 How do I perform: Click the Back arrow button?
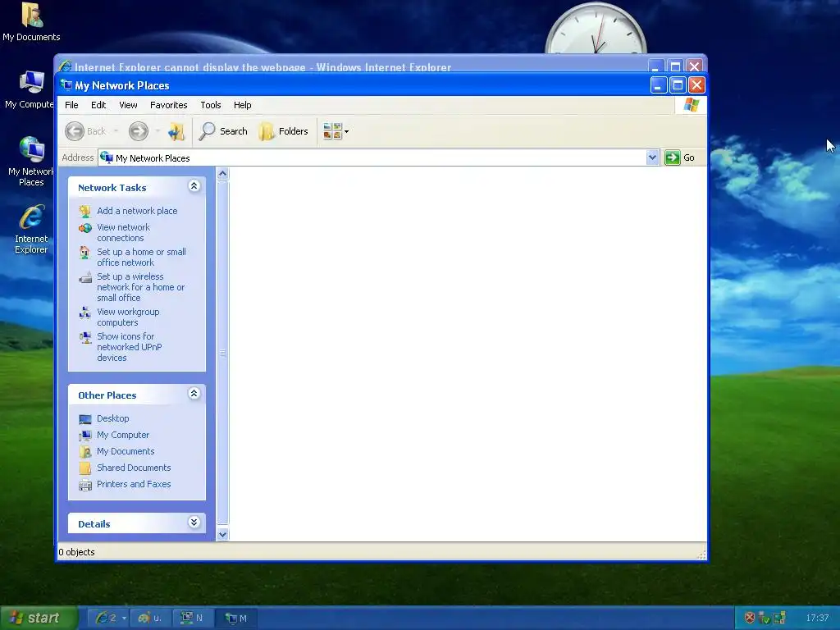85,131
